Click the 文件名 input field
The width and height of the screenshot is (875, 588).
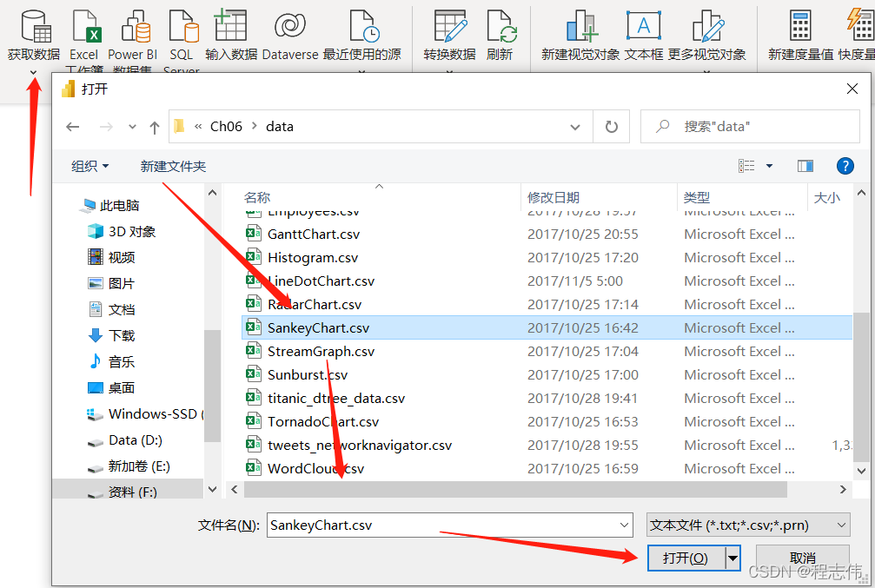coord(443,525)
